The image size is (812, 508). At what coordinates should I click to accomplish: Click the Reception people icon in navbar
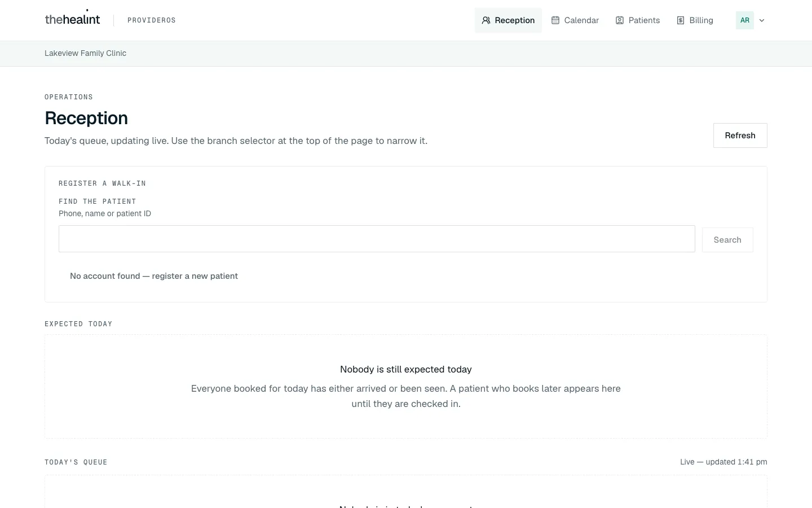point(486,20)
